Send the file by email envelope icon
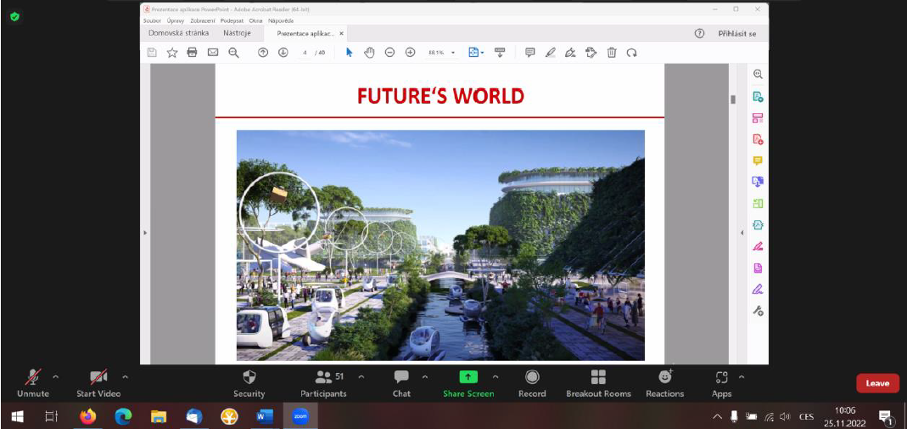This screenshot has height=430, width=908. point(213,53)
